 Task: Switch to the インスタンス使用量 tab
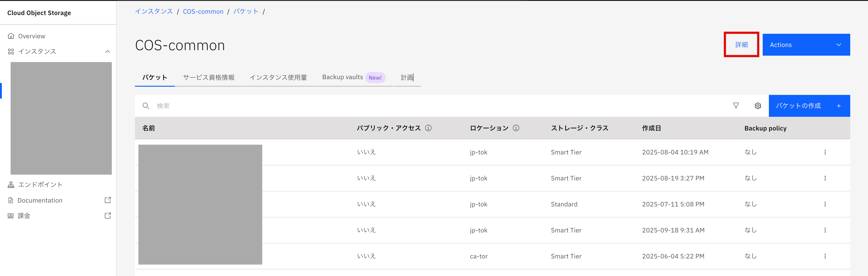coord(278,78)
